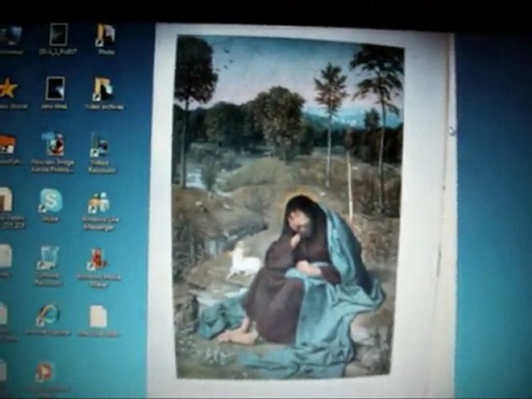The image size is (532, 399).
Task: Click the white lamb in the painting
Action: click(244, 261)
